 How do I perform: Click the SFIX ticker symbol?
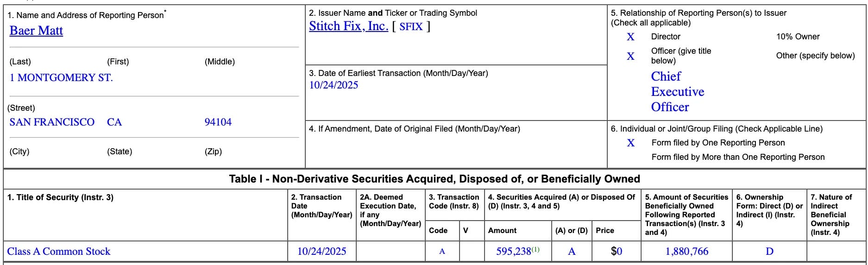click(x=411, y=27)
